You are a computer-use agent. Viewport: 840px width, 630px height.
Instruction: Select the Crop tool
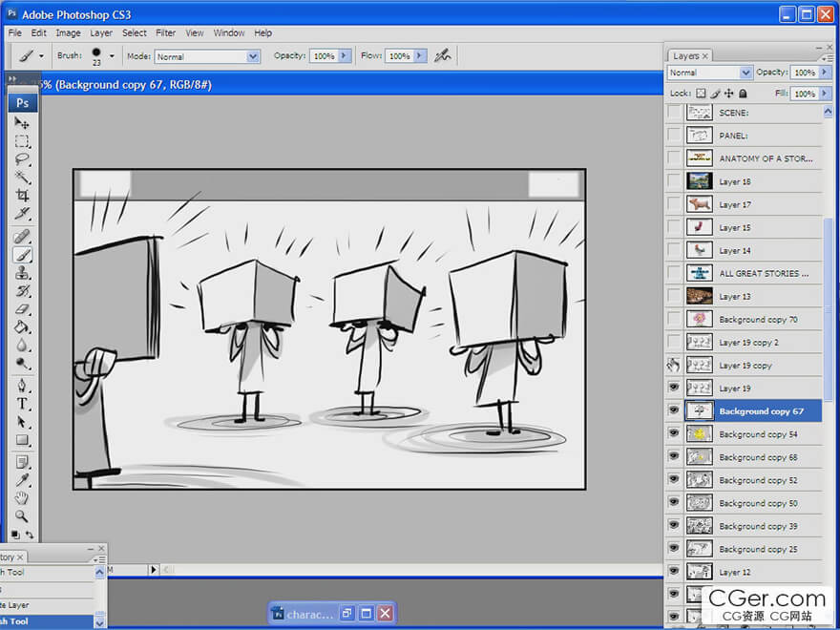coord(22,196)
